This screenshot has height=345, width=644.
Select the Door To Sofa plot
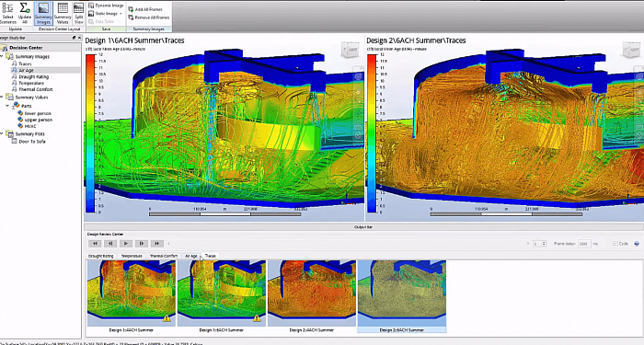pos(32,142)
